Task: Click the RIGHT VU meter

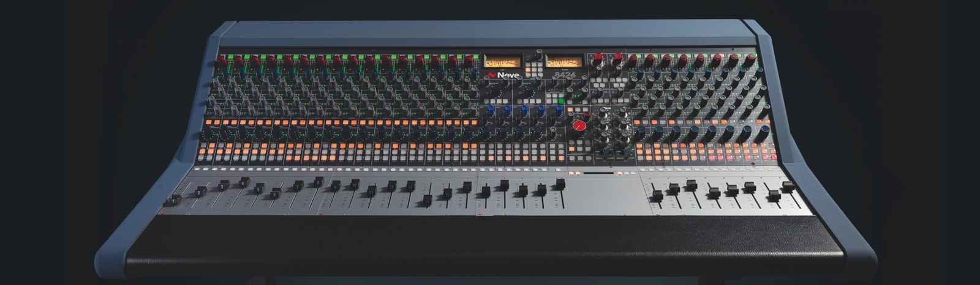Action: [x=564, y=62]
